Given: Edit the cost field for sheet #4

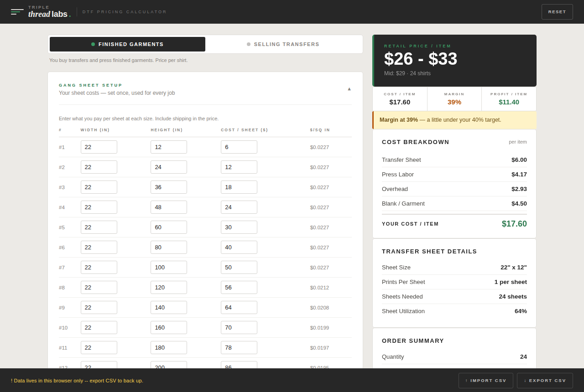Looking at the screenshot, I should 239,207.
